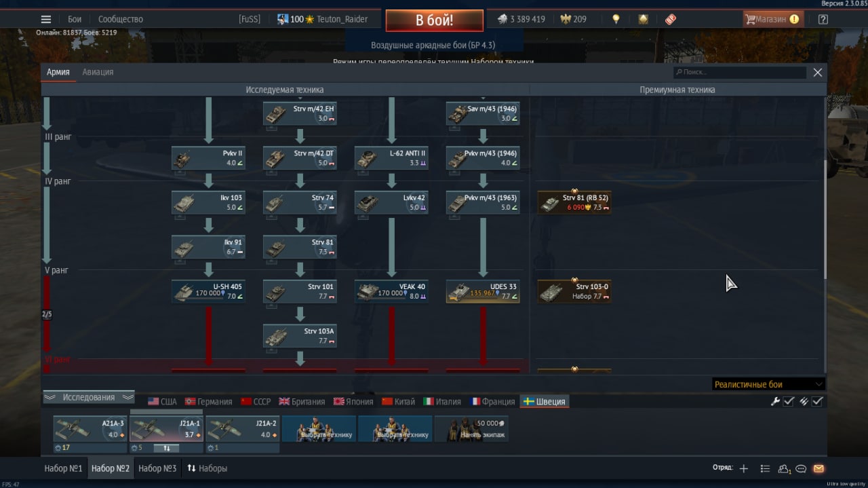The image size is (868, 488).
Task: Select the Япония nation tab
Action: tap(353, 401)
